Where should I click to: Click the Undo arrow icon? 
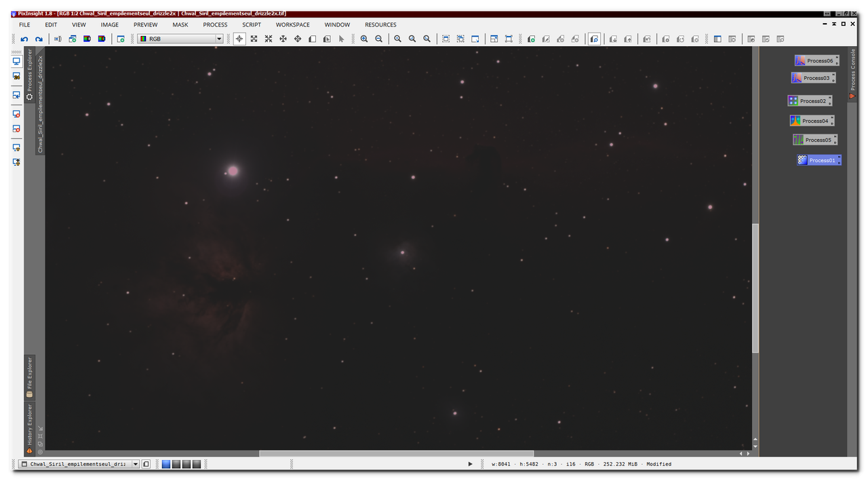(x=24, y=39)
